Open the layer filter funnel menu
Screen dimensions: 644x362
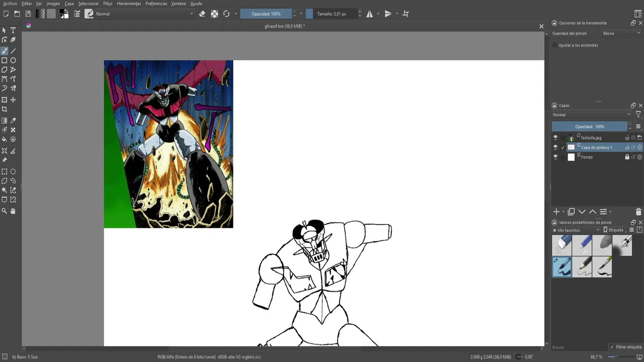click(638, 115)
